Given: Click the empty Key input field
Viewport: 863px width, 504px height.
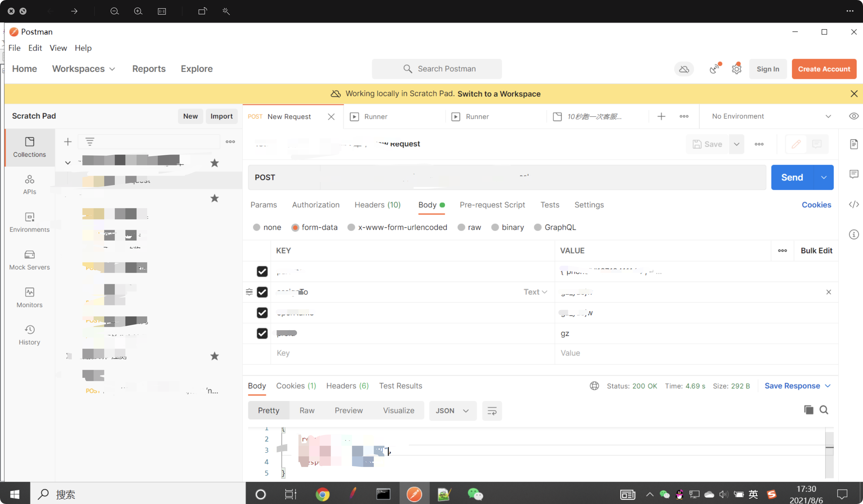Looking at the screenshot, I should [412, 353].
